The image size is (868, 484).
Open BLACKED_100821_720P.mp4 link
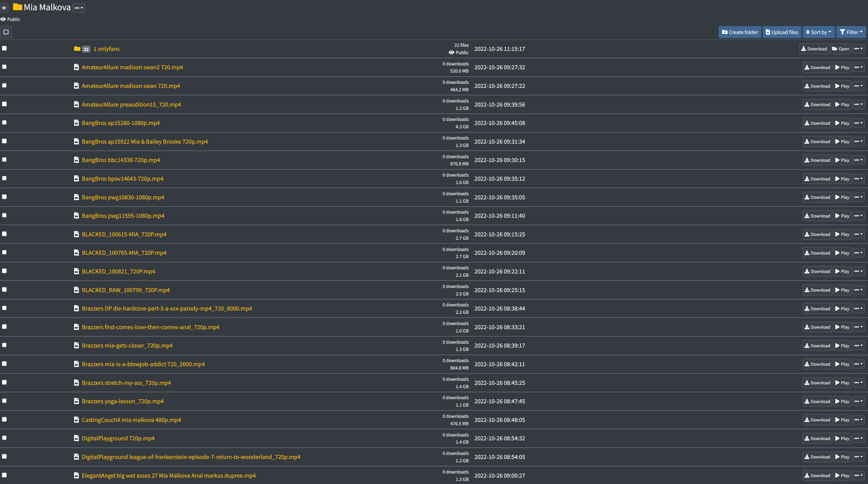tap(118, 271)
